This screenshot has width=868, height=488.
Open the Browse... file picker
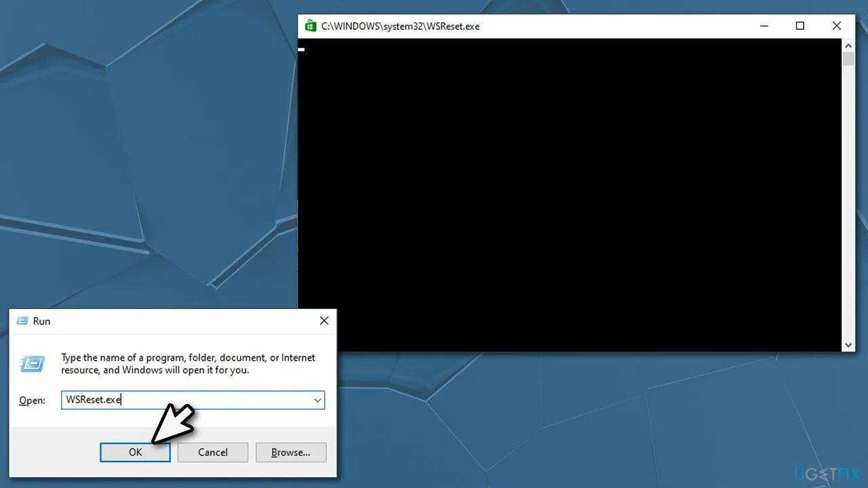(291, 452)
